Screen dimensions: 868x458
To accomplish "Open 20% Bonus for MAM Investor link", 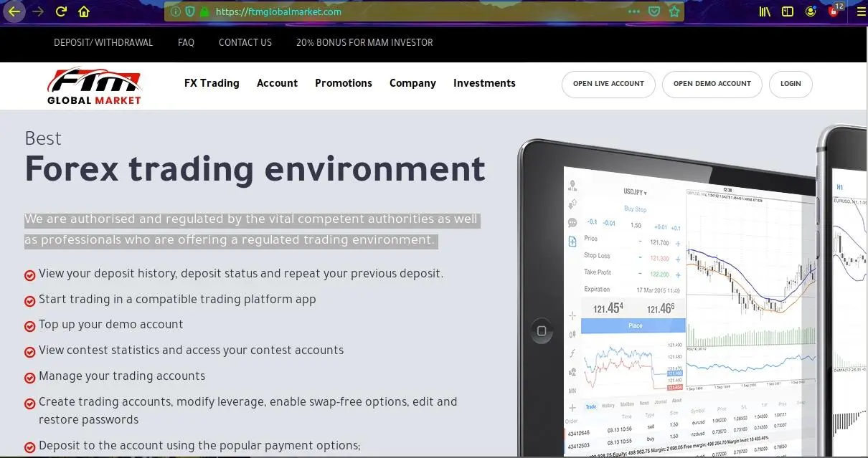I will 364,42.
